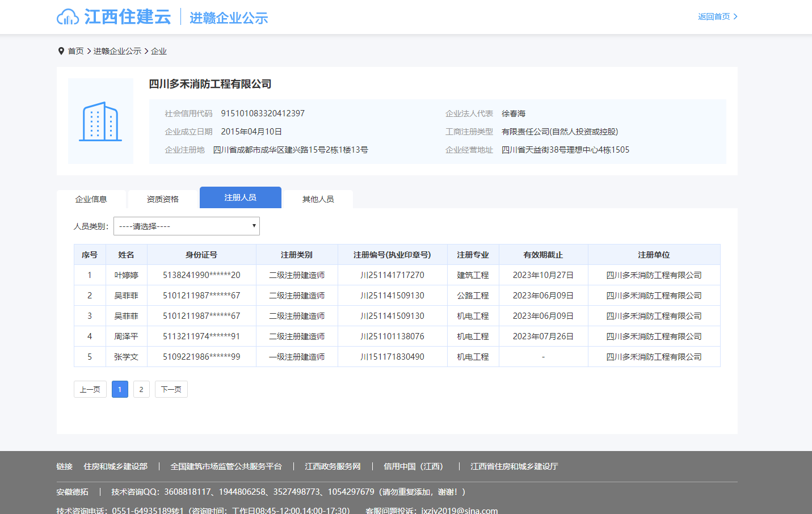The image size is (812, 514).
Task: Select the 注册人员 tab
Action: 240,197
